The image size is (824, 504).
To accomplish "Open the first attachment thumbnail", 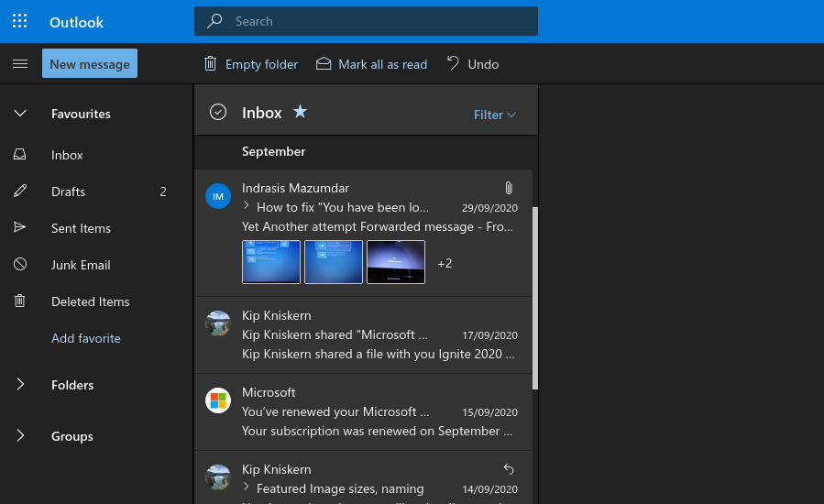I will point(271,262).
